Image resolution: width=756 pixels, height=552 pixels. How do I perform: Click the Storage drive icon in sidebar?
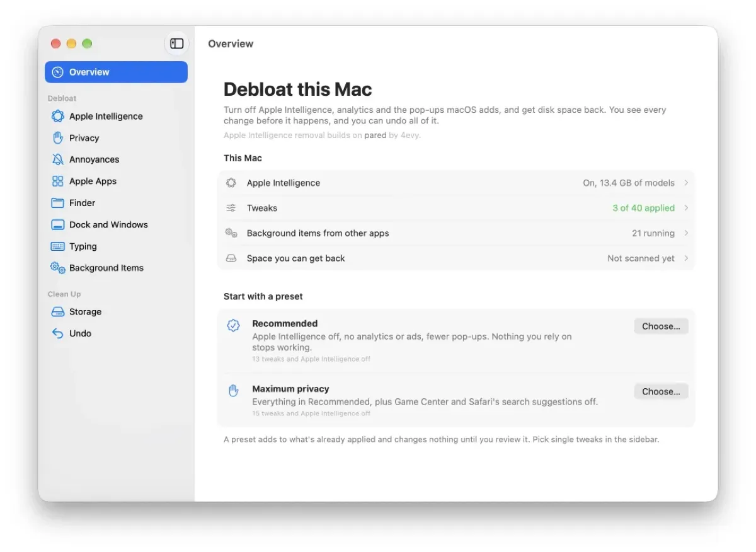58,312
